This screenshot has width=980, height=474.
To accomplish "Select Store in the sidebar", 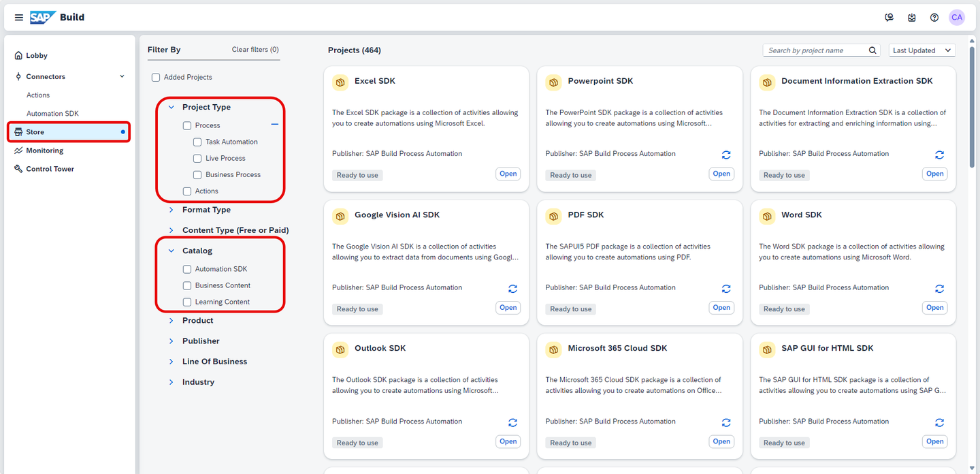I will point(69,132).
